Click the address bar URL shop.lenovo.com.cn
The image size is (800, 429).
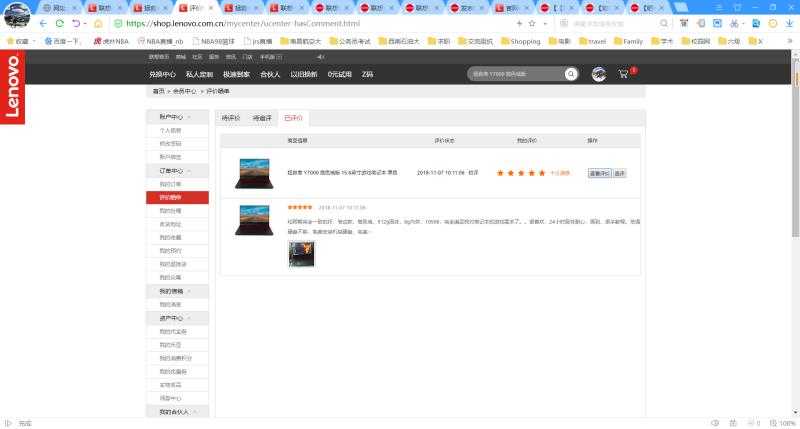point(242,23)
